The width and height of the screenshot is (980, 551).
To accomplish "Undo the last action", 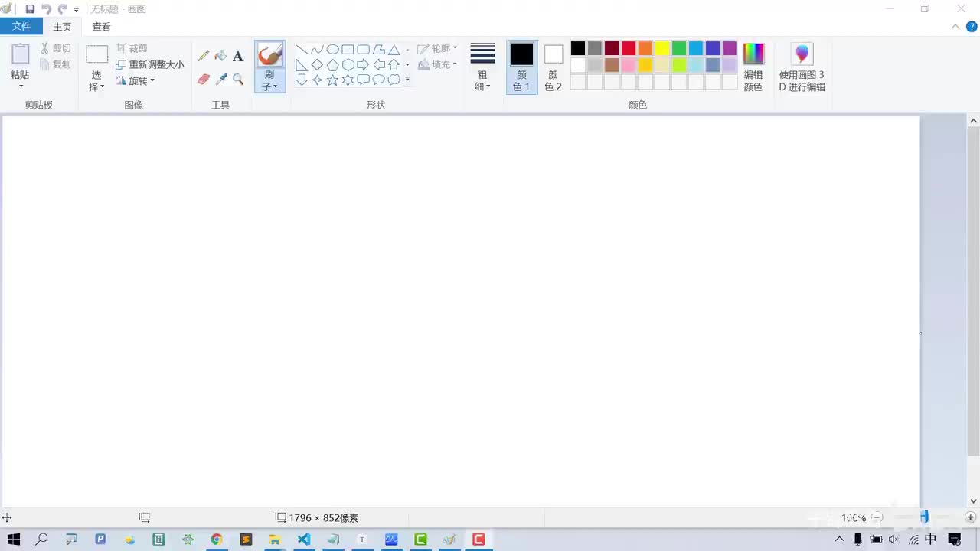I will tap(46, 9).
